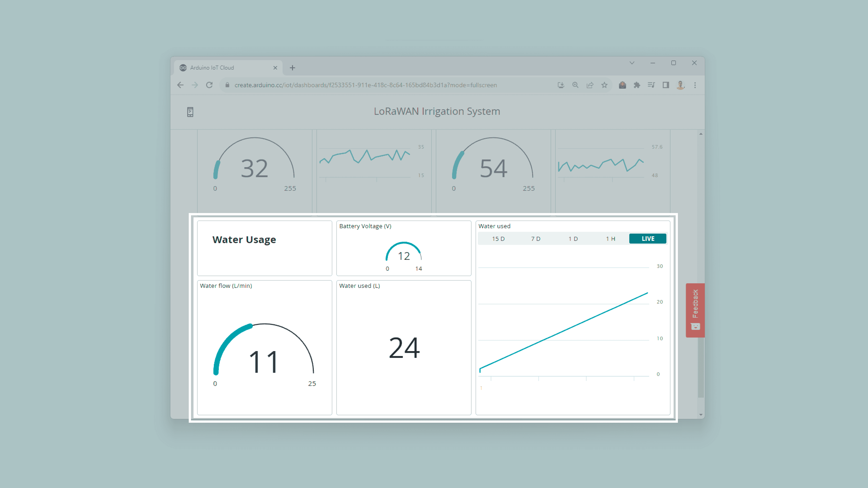Open the media control playlist icon

pos(651,85)
